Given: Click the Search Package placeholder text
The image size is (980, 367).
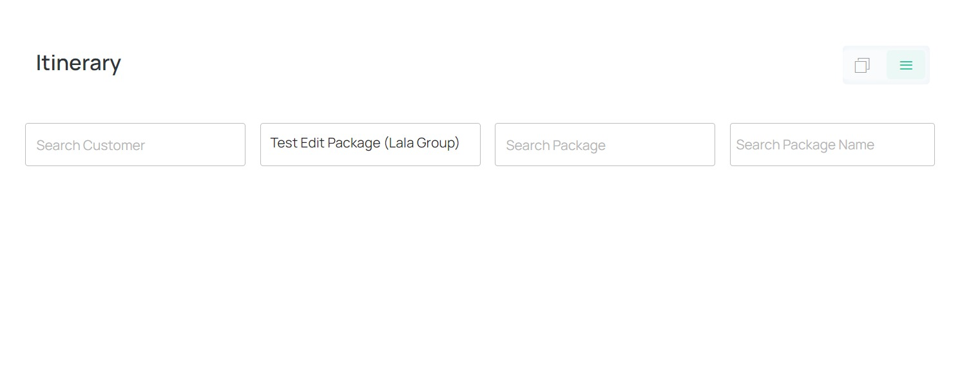Looking at the screenshot, I should point(555,146).
